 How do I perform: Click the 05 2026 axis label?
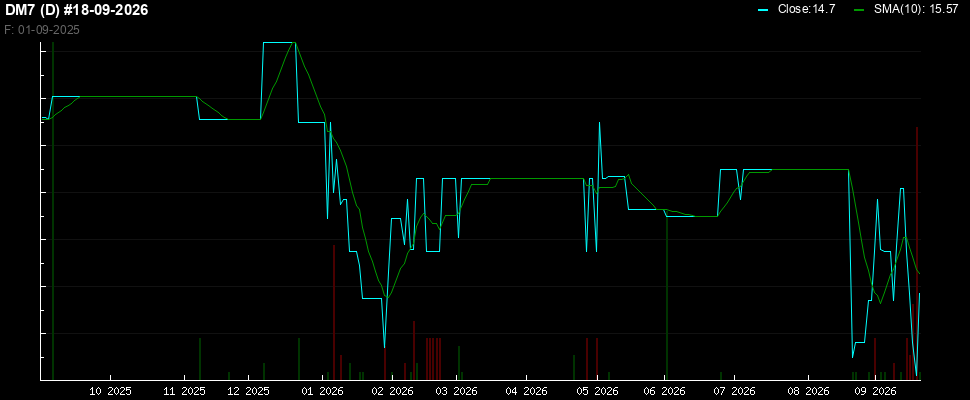coord(598,391)
